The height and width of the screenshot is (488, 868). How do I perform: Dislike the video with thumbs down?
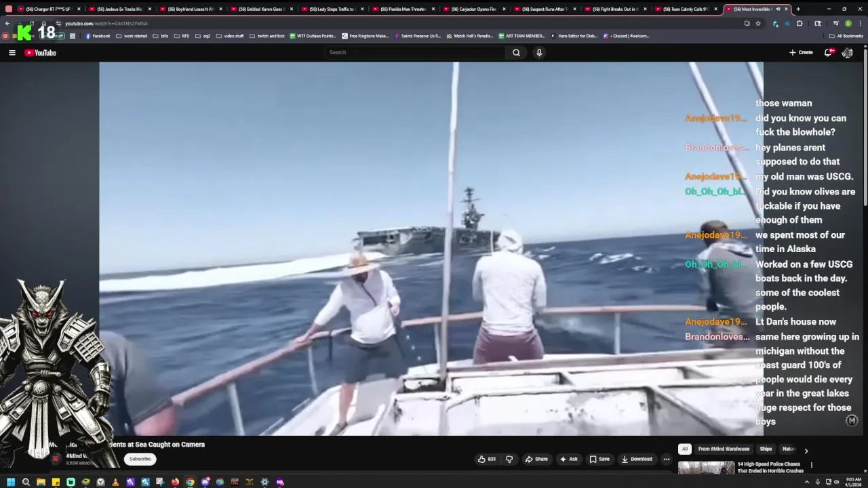(x=509, y=459)
